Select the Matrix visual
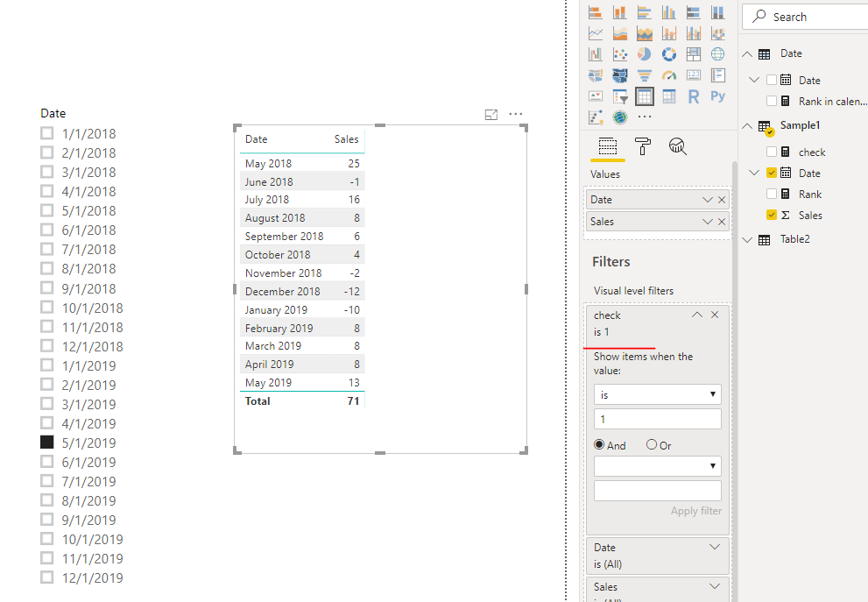The image size is (868, 602). 668,96
